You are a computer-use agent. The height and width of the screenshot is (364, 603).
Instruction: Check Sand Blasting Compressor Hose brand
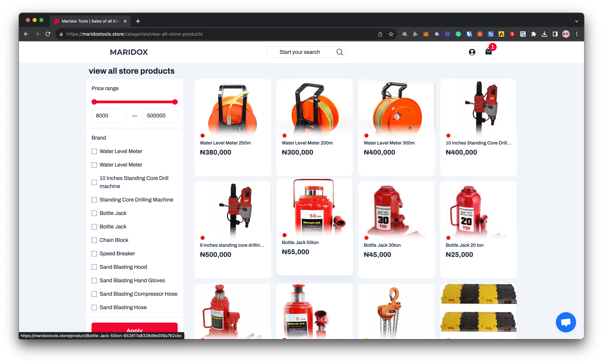(x=94, y=294)
